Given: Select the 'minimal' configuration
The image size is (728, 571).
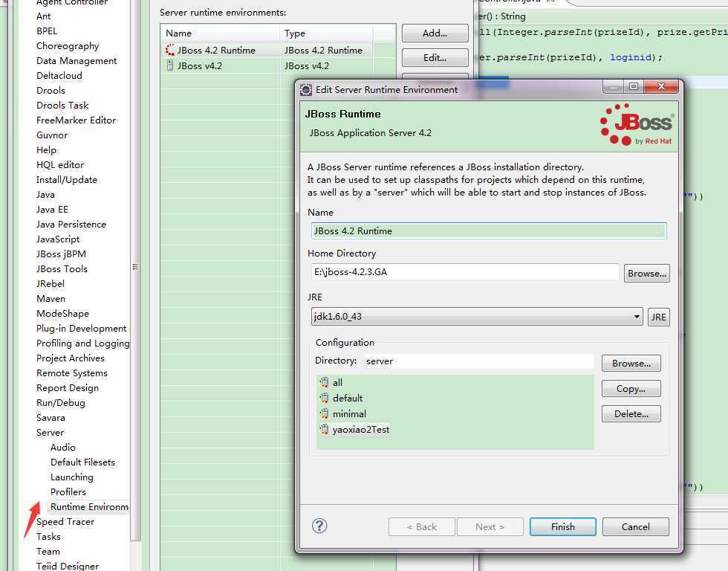Looking at the screenshot, I should (349, 413).
